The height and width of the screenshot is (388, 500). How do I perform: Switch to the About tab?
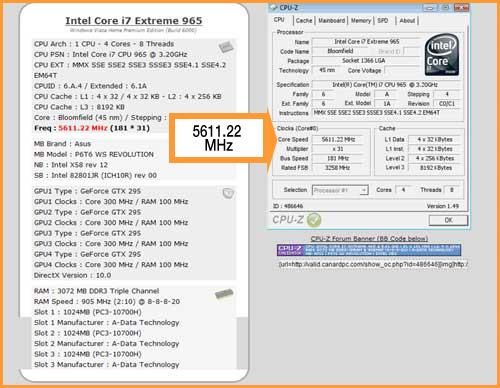click(x=407, y=21)
